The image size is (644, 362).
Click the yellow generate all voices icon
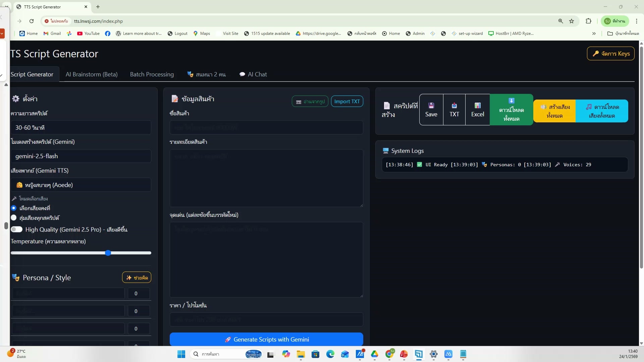[554, 111]
